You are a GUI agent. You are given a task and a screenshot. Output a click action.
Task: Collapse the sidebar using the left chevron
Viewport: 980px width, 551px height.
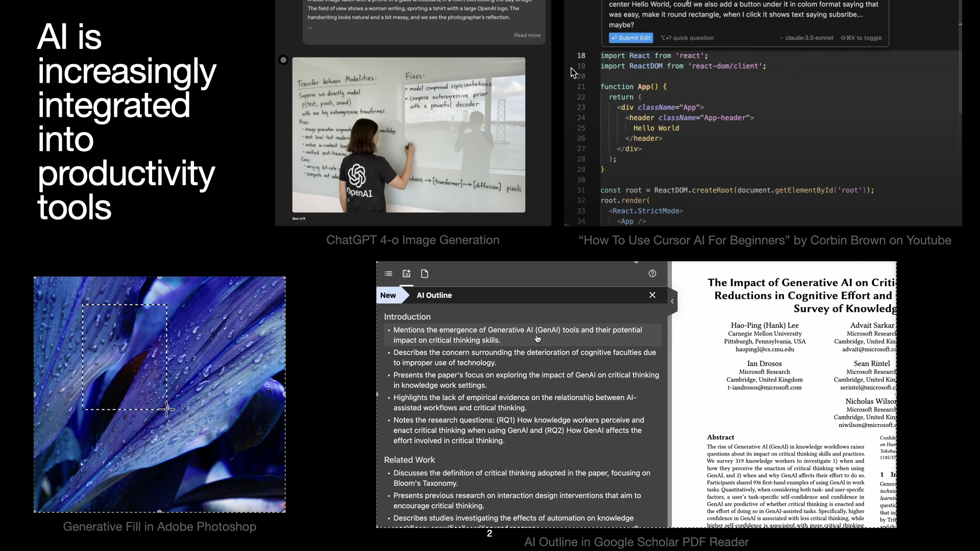click(672, 302)
